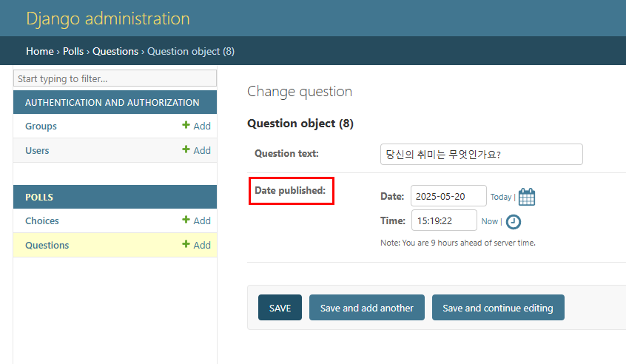Click the plus Add icon for Questions
Screen dimensions: 626x364
click(186, 244)
